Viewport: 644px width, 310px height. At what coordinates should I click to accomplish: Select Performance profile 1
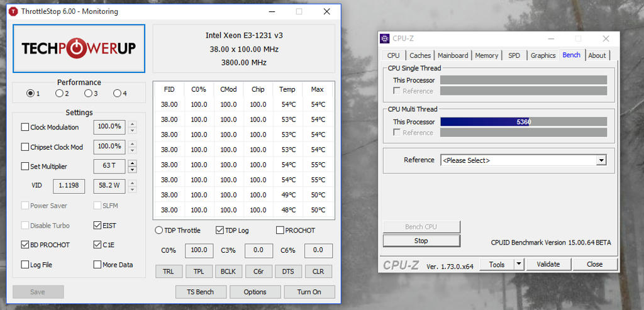(x=30, y=93)
